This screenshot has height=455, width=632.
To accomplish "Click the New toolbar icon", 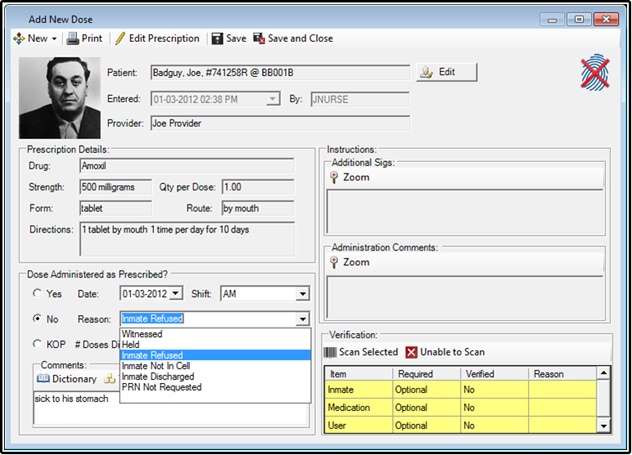I will [19, 39].
